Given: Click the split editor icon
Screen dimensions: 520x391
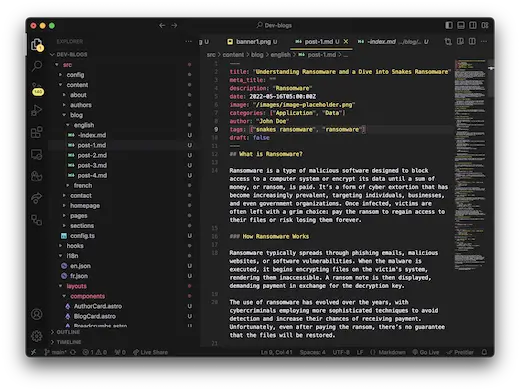Looking at the screenshot, I should pyautogui.click(x=472, y=41).
